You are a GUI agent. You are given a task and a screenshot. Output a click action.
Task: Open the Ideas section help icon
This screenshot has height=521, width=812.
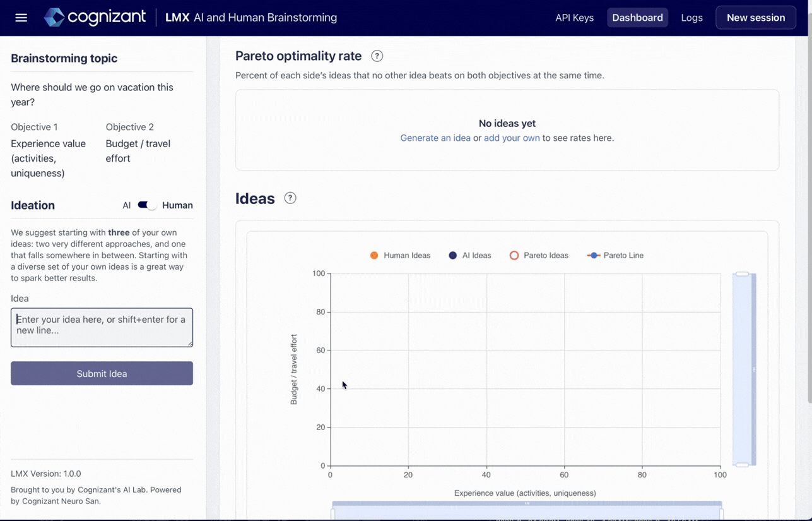click(x=290, y=198)
